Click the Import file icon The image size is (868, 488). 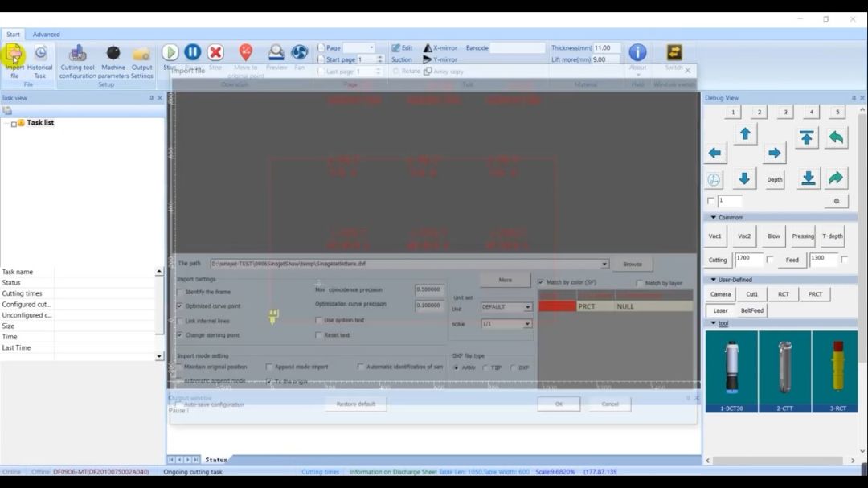click(14, 55)
